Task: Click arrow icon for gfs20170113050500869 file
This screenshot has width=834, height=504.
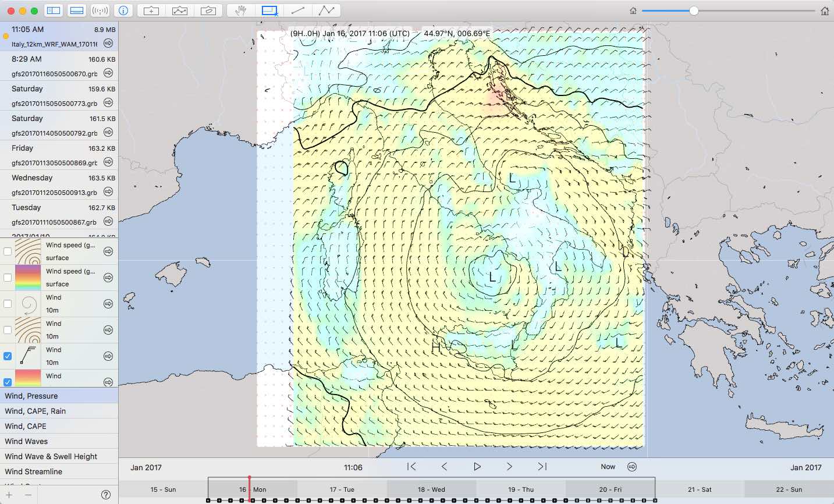Action: [x=108, y=162]
